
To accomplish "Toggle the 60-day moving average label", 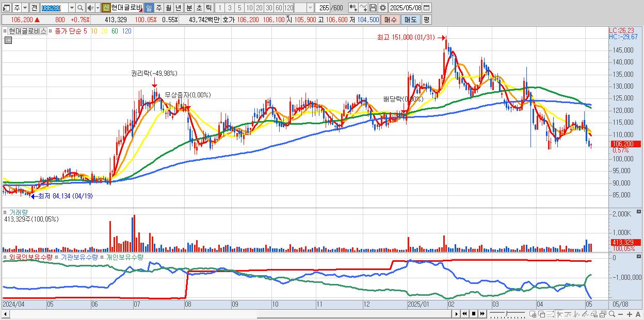I will pyautogui.click(x=115, y=31).
